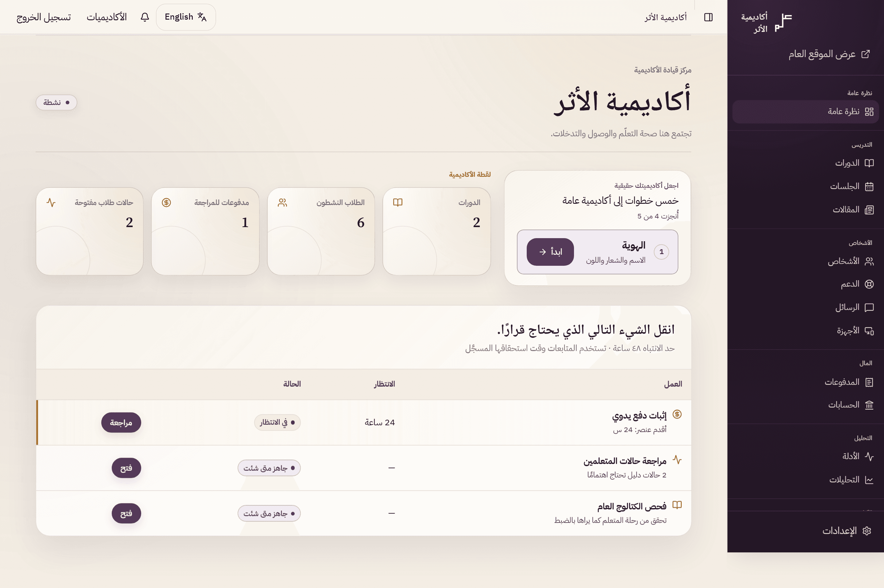Click the في الانتظار status pill

tap(277, 423)
